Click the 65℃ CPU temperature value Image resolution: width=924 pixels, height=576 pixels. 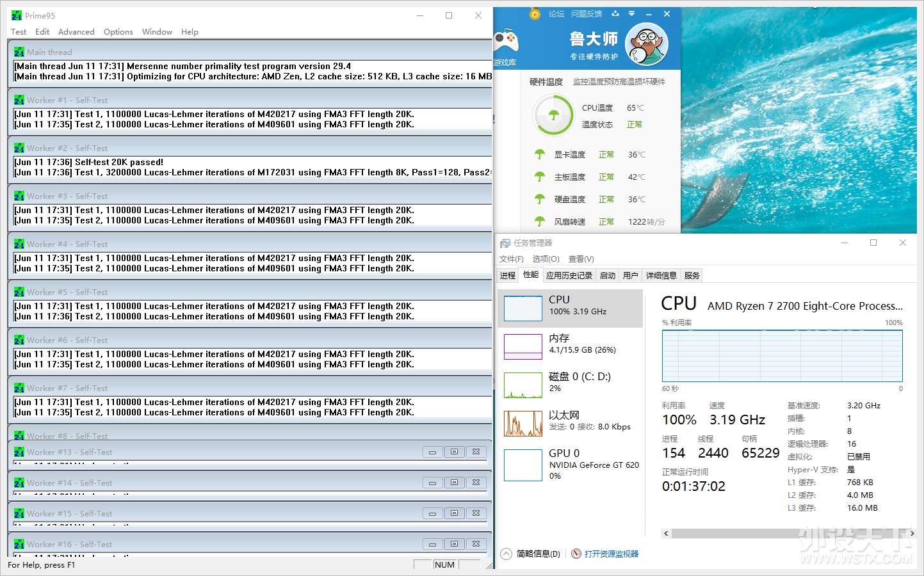coord(635,108)
